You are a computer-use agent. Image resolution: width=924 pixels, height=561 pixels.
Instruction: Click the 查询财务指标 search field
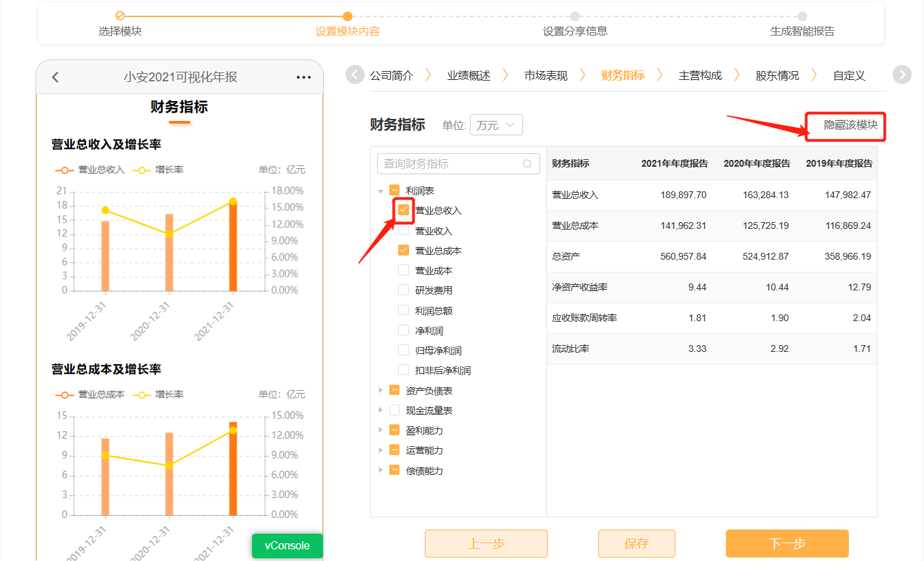(x=458, y=164)
